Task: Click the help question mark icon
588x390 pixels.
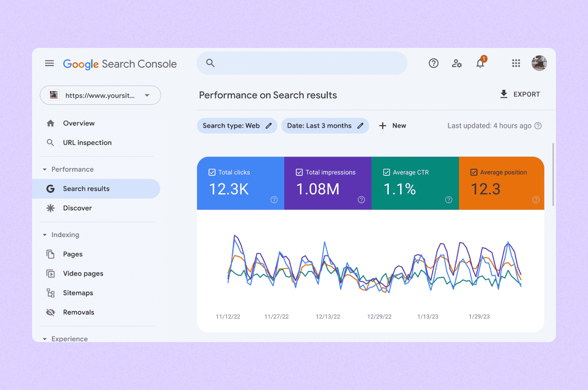Action: tap(433, 63)
